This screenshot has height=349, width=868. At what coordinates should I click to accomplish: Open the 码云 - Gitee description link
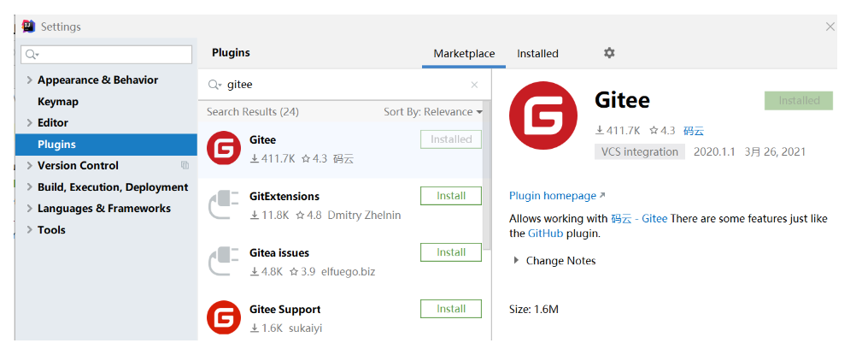point(639,219)
